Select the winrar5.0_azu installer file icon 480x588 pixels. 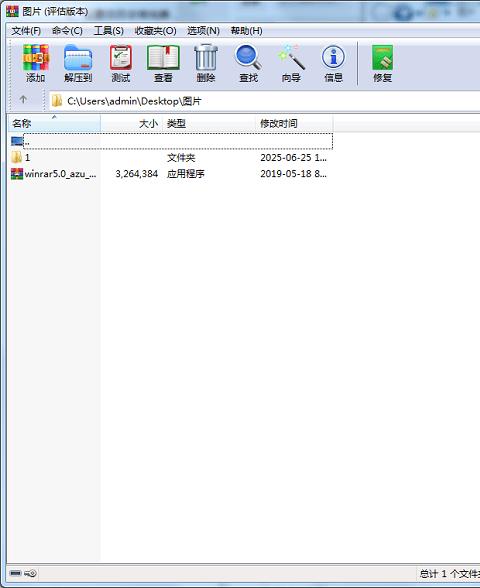pyautogui.click(x=16, y=174)
